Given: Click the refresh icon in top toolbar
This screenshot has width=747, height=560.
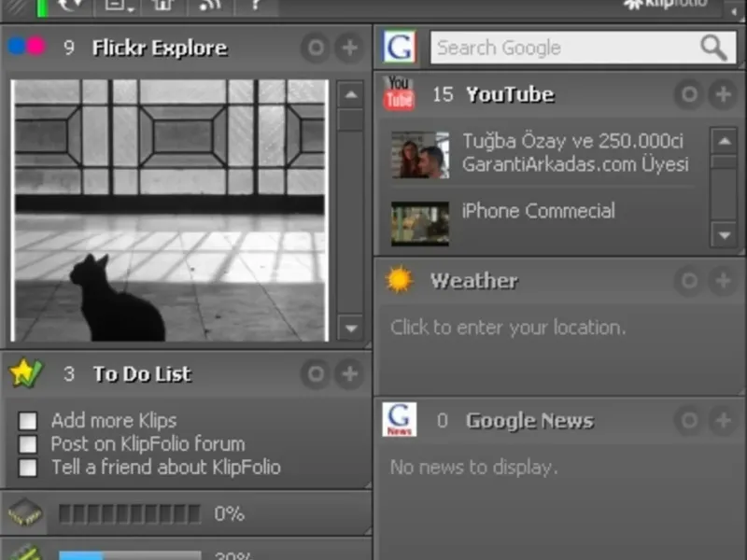Looking at the screenshot, I should pos(71,6).
